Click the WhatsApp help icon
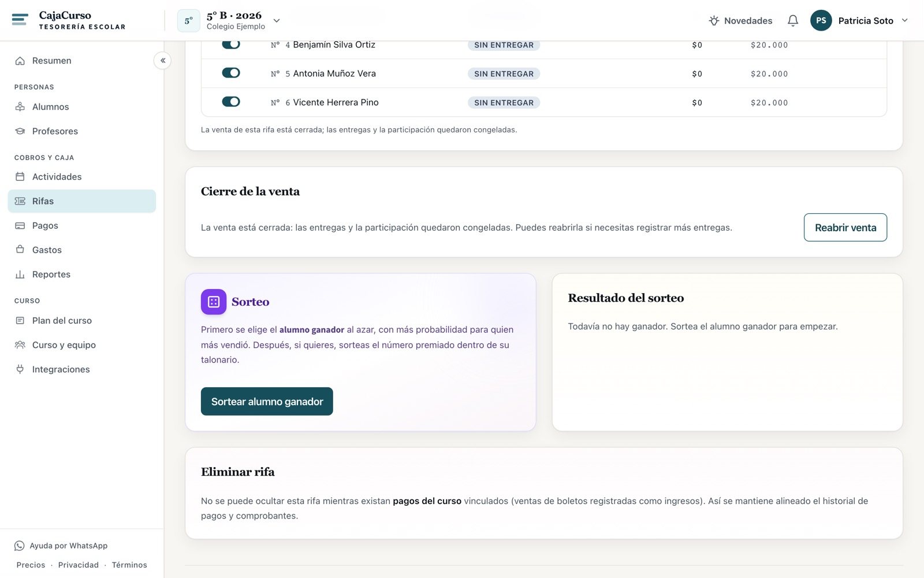Screen dimensions: 924x578 click(x=19, y=546)
